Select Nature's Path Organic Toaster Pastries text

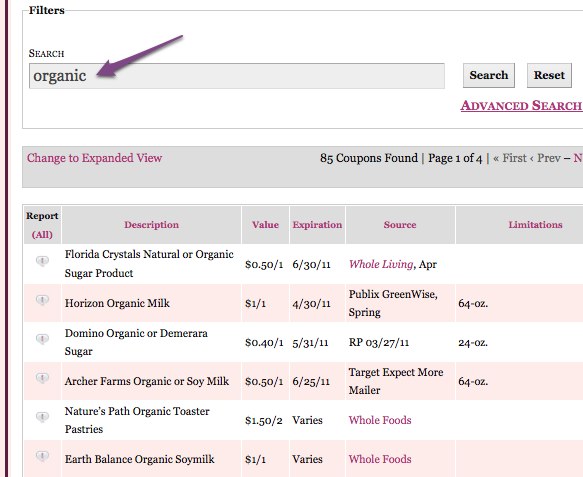[x=137, y=420]
